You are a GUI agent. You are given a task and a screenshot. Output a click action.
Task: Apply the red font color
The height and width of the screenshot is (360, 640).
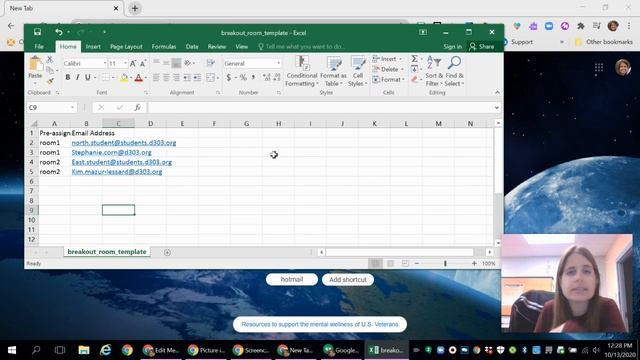(138, 78)
